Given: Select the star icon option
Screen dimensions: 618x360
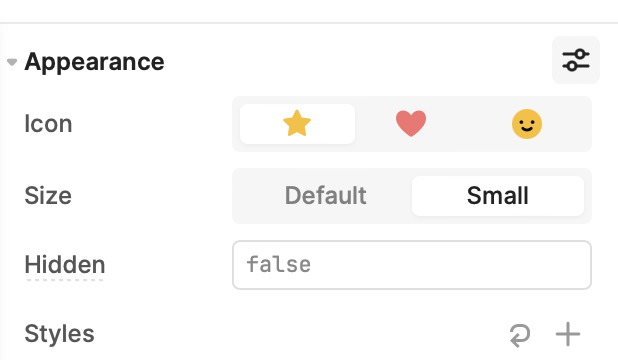Looking at the screenshot, I should [297, 124].
